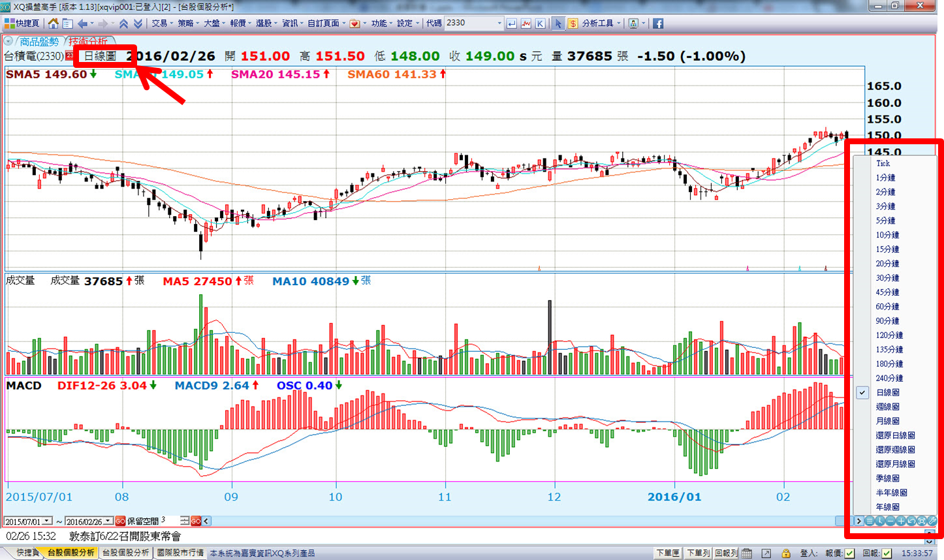Image resolution: width=944 pixels, height=560 pixels.
Task: Open the 策略 dropdown menu
Action: (188, 23)
